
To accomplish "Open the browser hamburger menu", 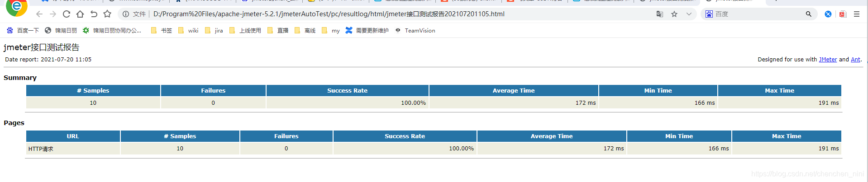I will pyautogui.click(x=857, y=14).
